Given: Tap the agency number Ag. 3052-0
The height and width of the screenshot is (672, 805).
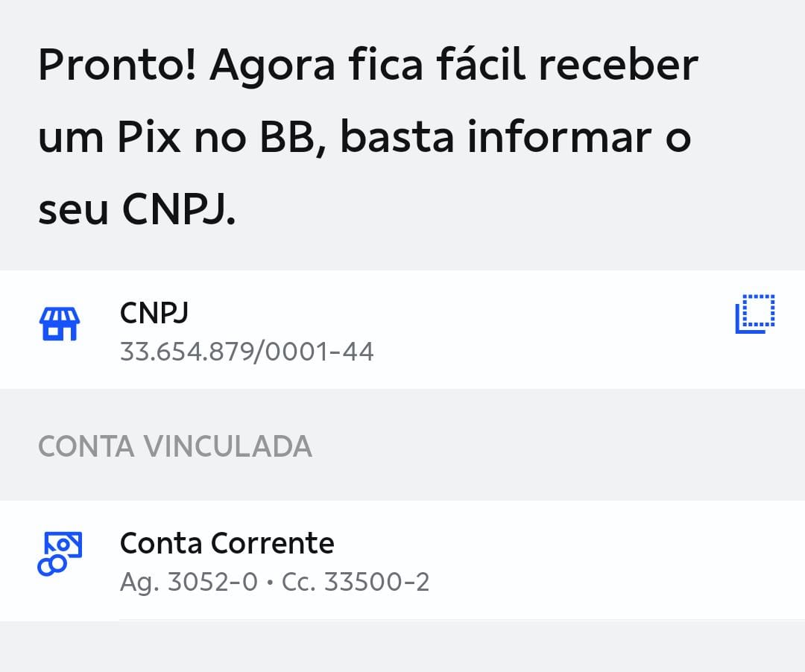Looking at the screenshot, I should point(188,582).
